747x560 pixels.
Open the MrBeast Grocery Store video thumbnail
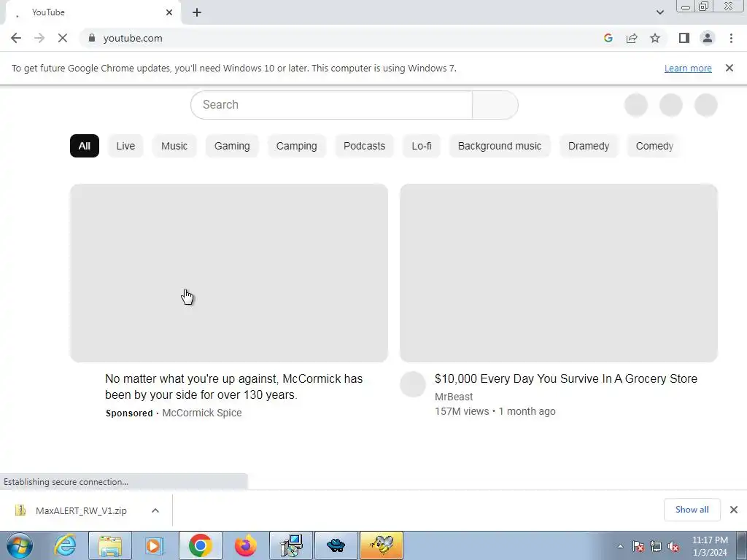[x=559, y=273]
